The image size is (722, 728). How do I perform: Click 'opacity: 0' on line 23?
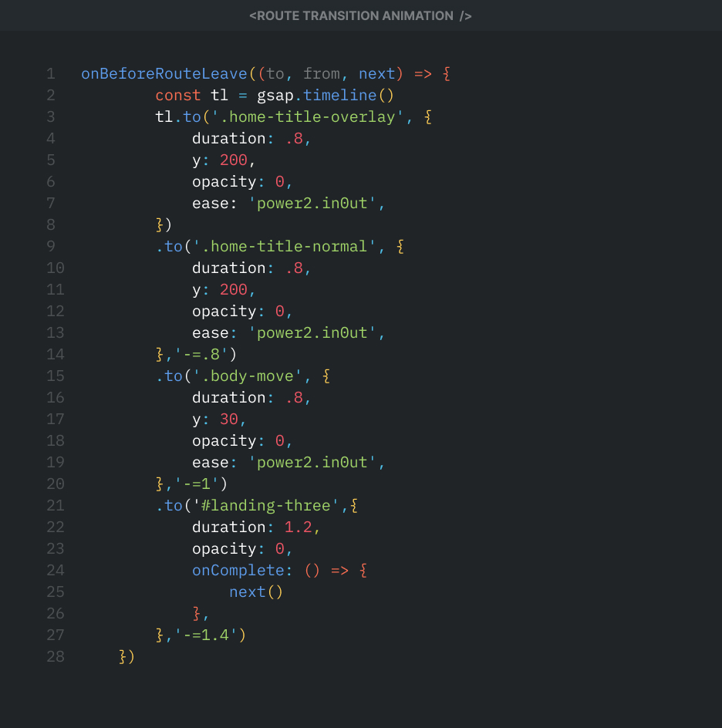(238, 549)
